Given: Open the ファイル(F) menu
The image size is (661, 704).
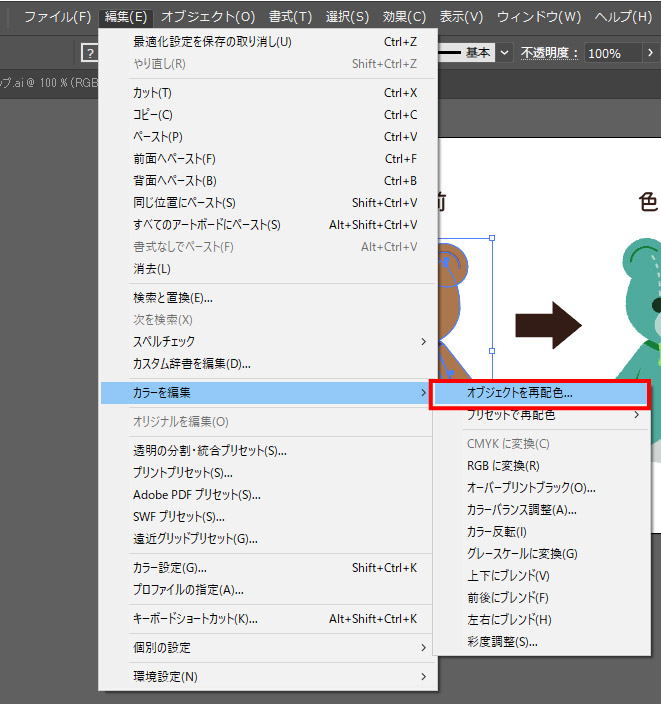Looking at the screenshot, I should (x=57, y=17).
